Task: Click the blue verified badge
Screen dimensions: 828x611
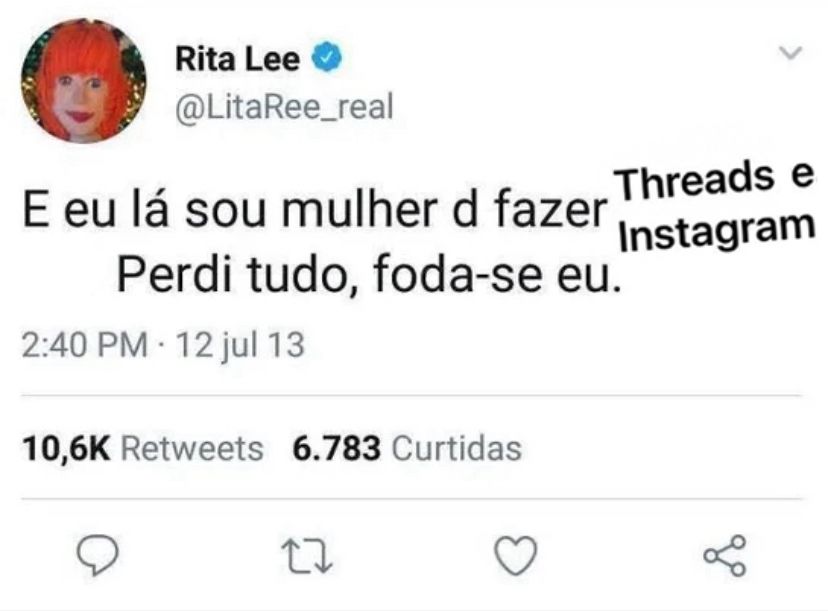Action: 328,58
